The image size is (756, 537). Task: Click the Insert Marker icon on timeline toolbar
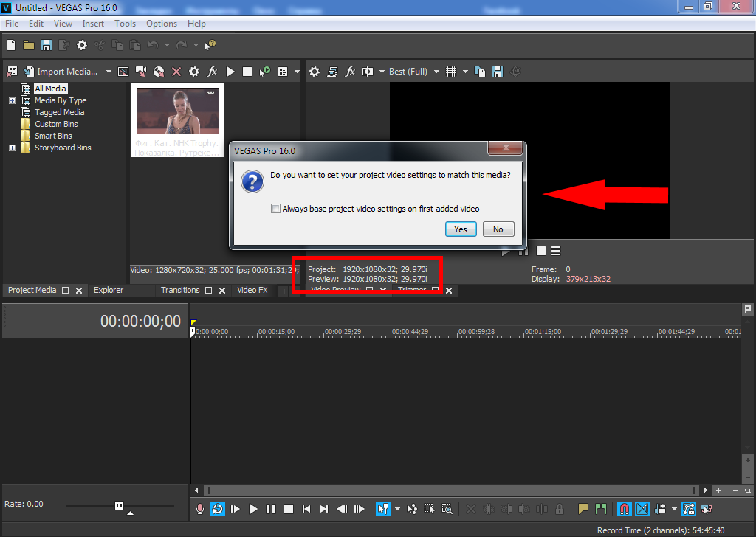click(583, 509)
